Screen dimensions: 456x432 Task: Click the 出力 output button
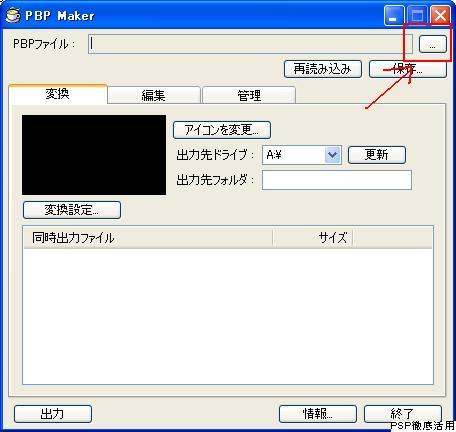coord(53,414)
